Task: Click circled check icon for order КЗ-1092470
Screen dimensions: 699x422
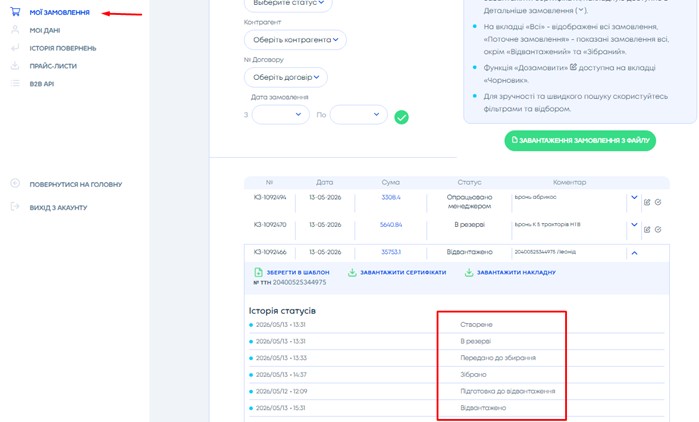Action: tap(658, 229)
